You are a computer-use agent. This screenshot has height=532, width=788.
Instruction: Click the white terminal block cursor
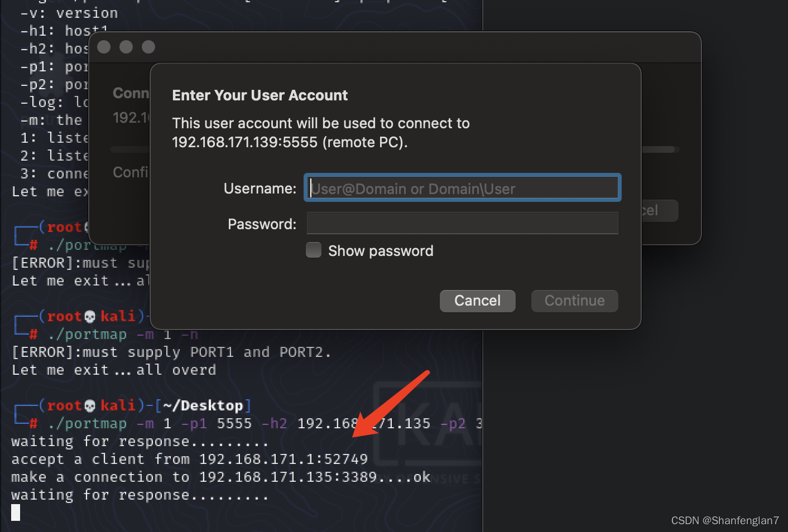[16, 512]
